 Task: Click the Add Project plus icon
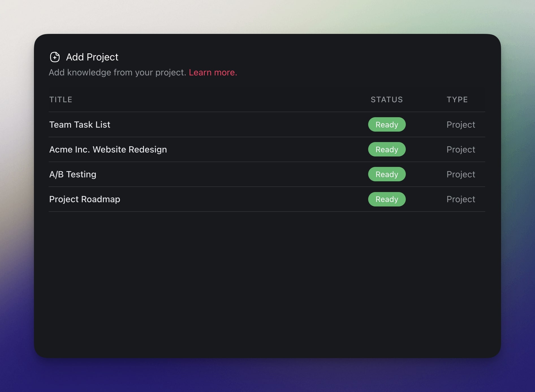click(55, 57)
